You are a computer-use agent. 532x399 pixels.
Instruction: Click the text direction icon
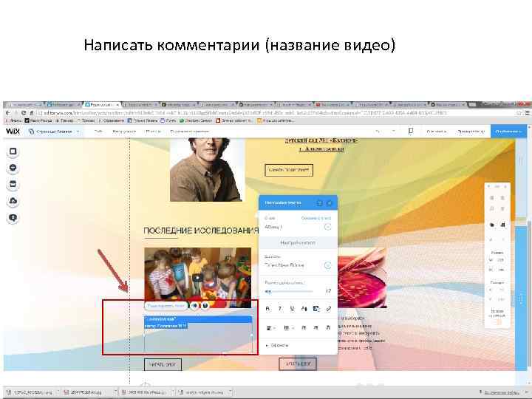[328, 328]
